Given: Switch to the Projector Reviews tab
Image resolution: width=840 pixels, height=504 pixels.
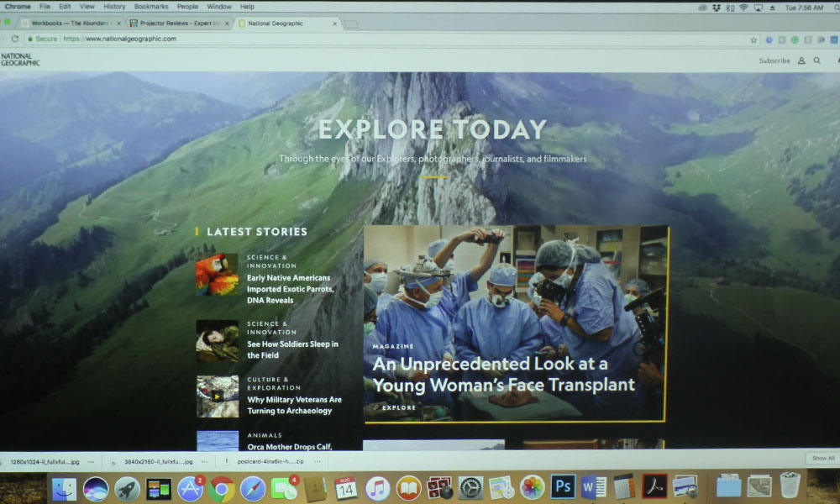Looking at the screenshot, I should coord(180,23).
